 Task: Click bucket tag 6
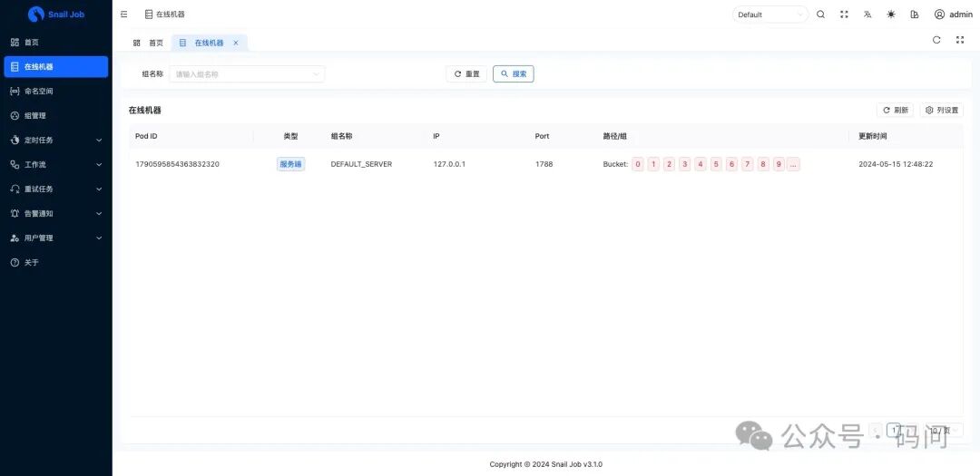732,164
